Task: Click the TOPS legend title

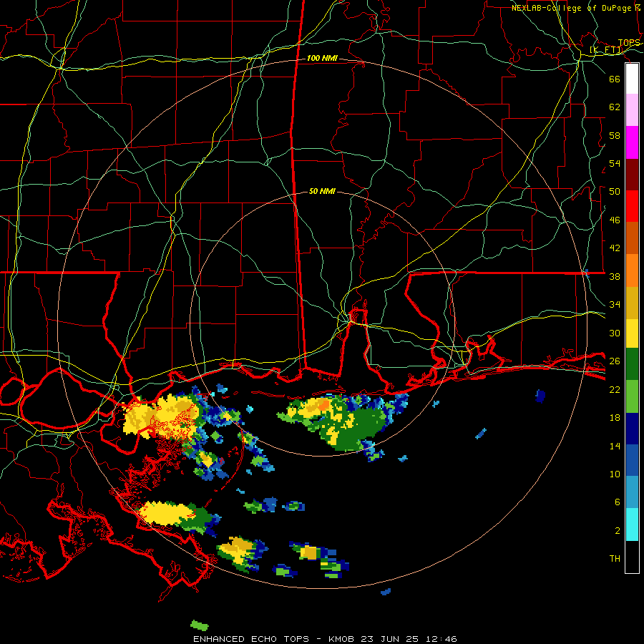Action: (x=629, y=43)
